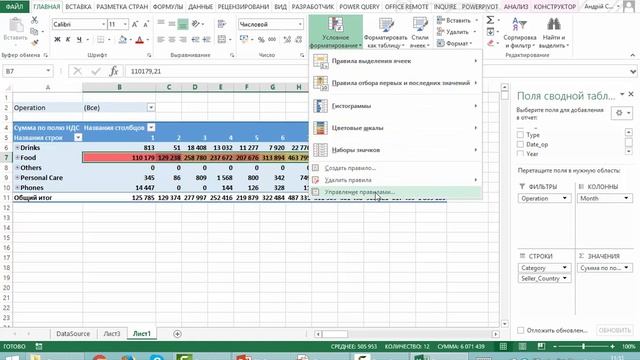Decrease font size with the smaller A icon
The width and height of the screenshot is (640, 360).
[x=146, y=24]
